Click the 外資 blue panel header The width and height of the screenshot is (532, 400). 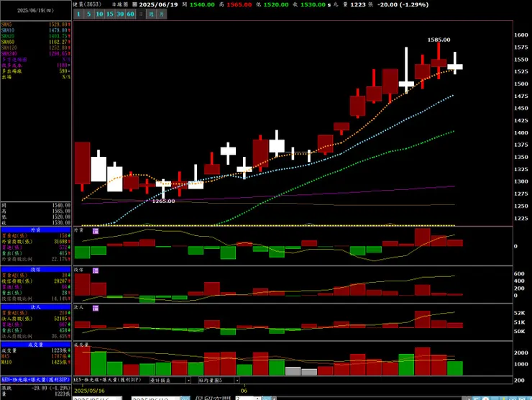click(x=36, y=230)
